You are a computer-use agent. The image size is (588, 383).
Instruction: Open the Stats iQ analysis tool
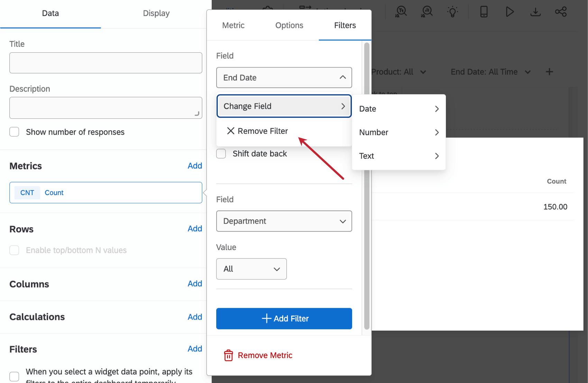click(x=426, y=11)
